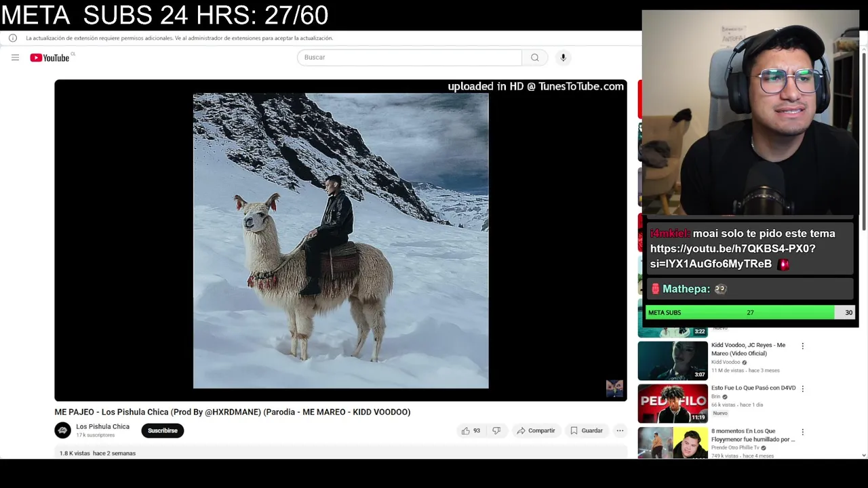The height and width of the screenshot is (488, 868).
Task: Open the 'Esto Fue Lo Que Pasó con D4VD' thumbnail
Action: click(673, 403)
